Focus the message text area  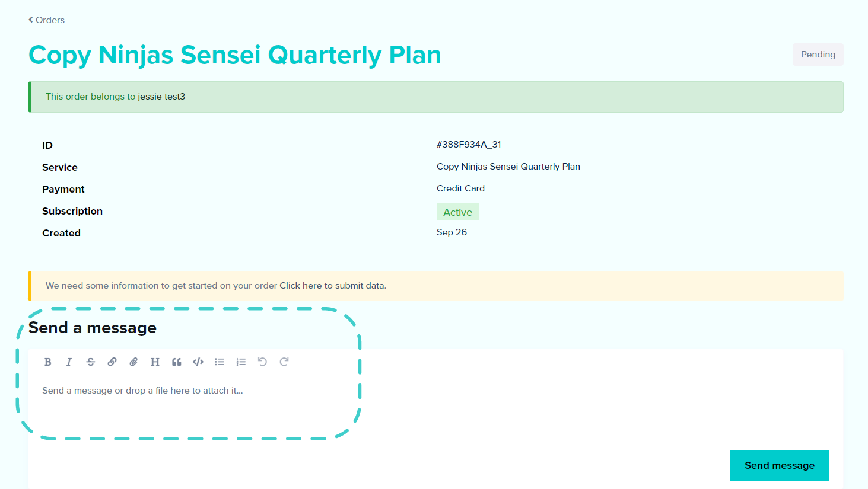coord(436,409)
